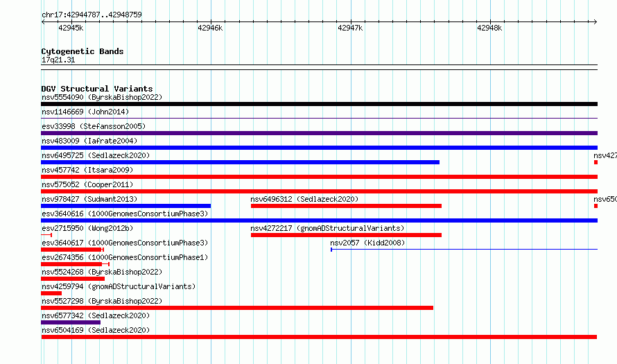The image size is (617, 364).
Task: Open esv3640616 (1000GenomesConsortiumPhase3) label
Action: 125,214
